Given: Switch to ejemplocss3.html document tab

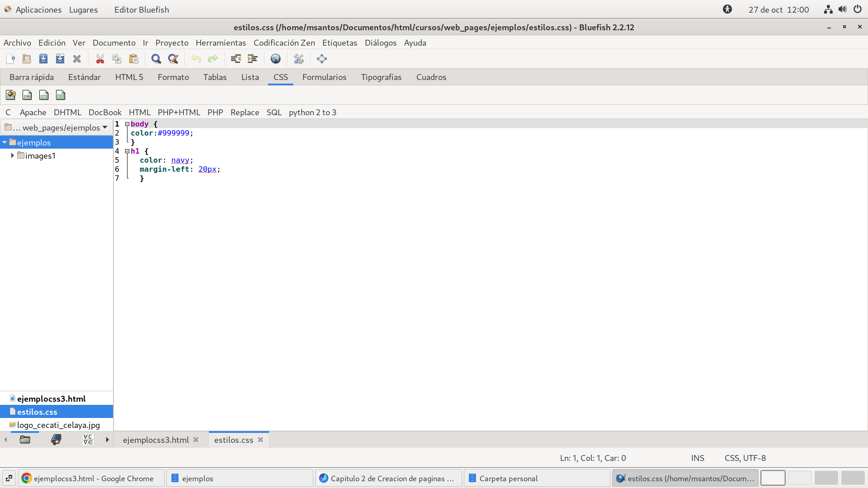Looking at the screenshot, I should [156, 440].
